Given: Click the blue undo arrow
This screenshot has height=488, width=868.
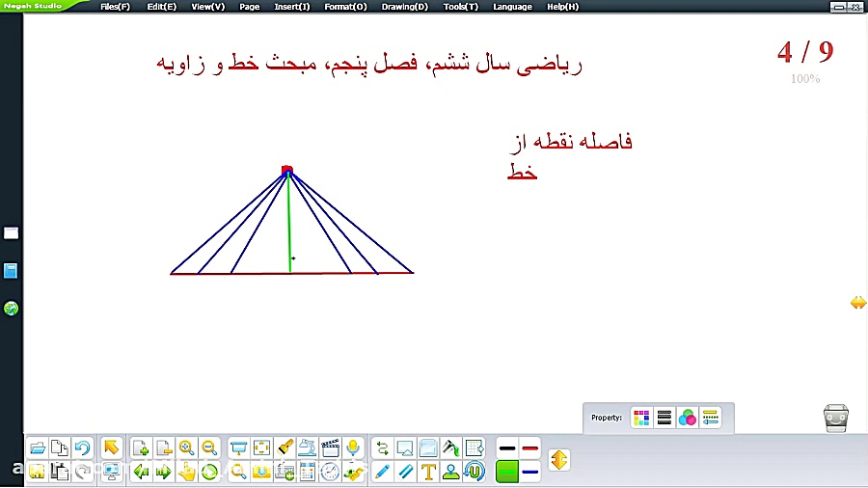Looking at the screenshot, I should (83, 447).
